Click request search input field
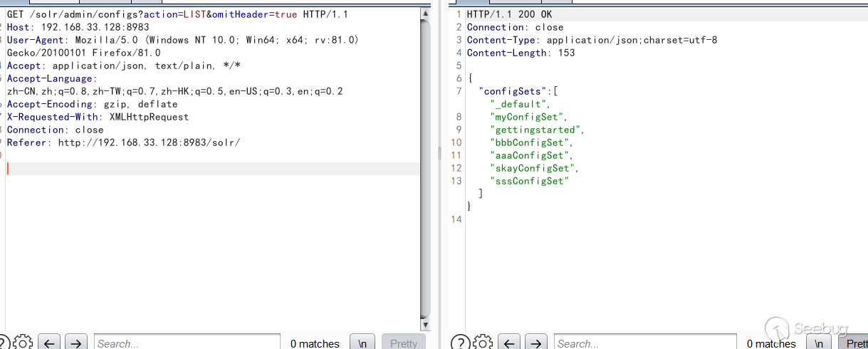Viewport: 868px width, 349px height. coord(187,343)
